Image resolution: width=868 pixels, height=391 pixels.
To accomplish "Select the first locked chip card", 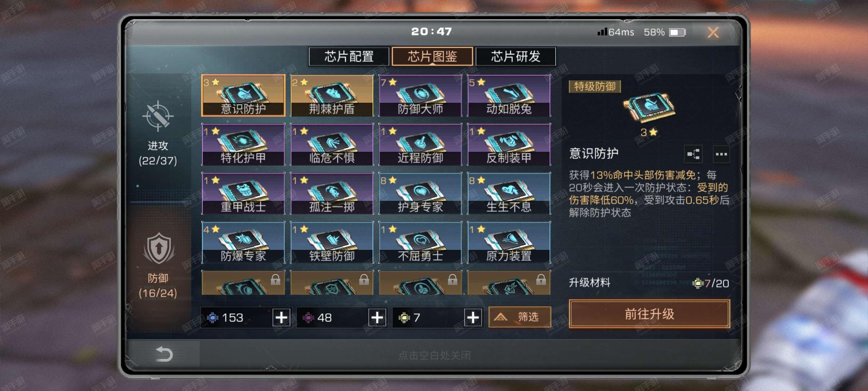I will point(243,283).
